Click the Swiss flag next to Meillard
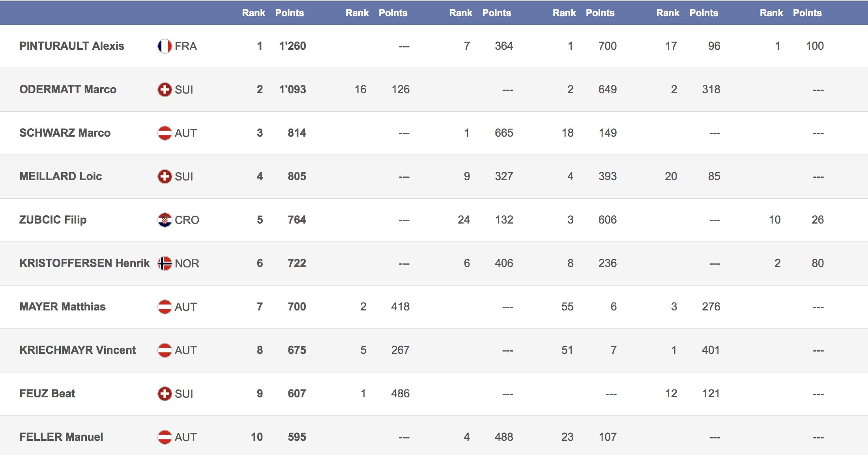 coord(165,177)
